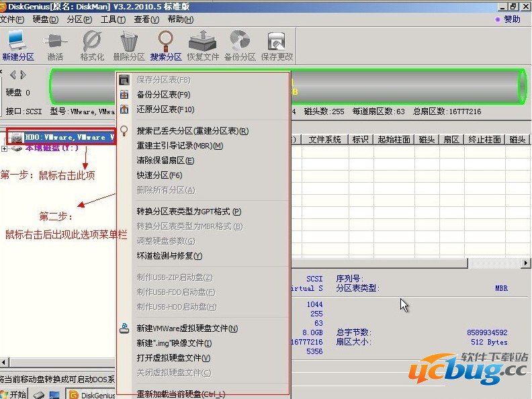The image size is (532, 399).
Task: Open the 帮助(H) menu
Action: tap(181, 19)
